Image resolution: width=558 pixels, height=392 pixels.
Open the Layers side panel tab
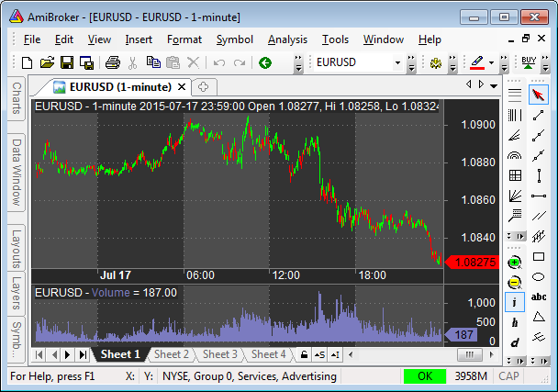17,294
